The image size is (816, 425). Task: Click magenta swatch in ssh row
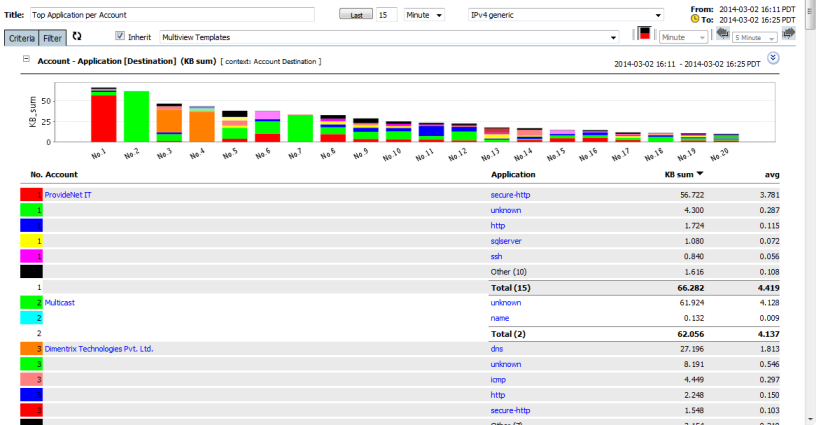[31, 256]
